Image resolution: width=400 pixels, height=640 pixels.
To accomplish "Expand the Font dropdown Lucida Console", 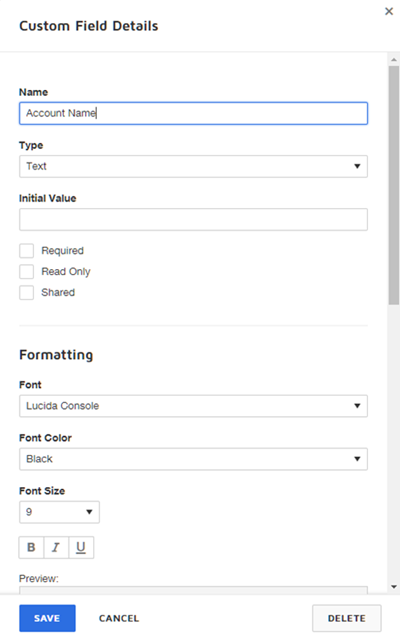I will point(193,406).
